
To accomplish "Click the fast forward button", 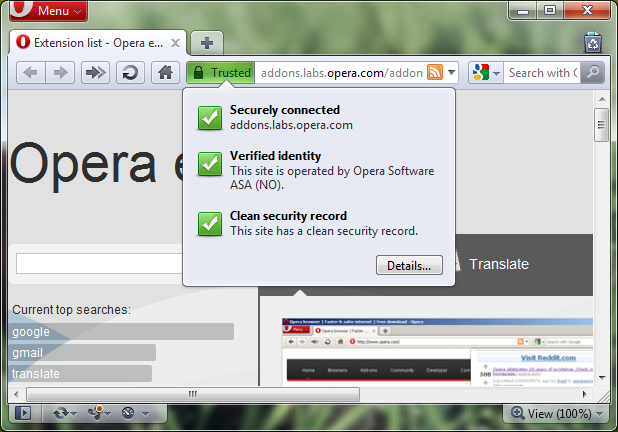I will (x=95, y=73).
